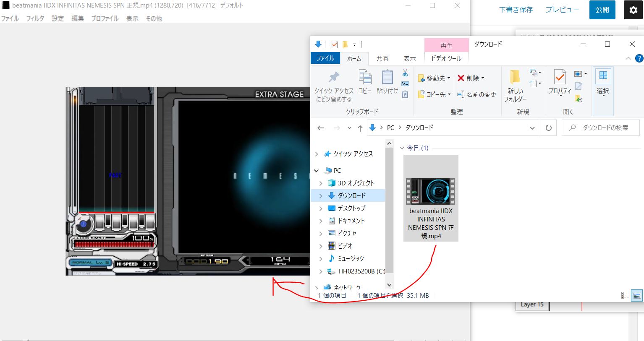The width and height of the screenshot is (644, 341).
Task: Click the gear settings icon in the editor
Action: point(633,10)
